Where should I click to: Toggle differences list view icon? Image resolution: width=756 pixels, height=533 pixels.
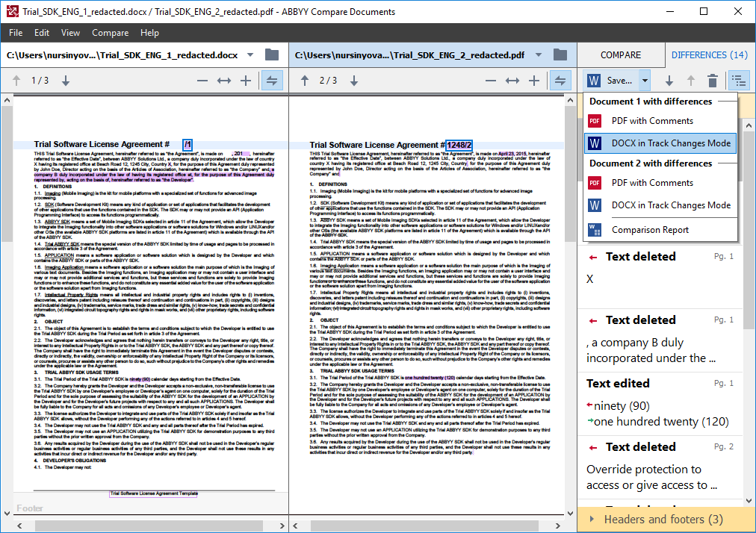(739, 81)
